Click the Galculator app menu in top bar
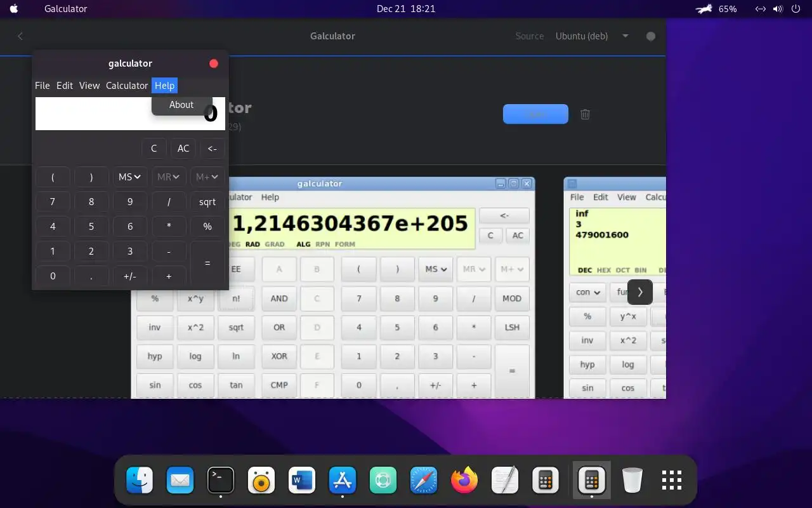This screenshot has width=812, height=508. 66,9
